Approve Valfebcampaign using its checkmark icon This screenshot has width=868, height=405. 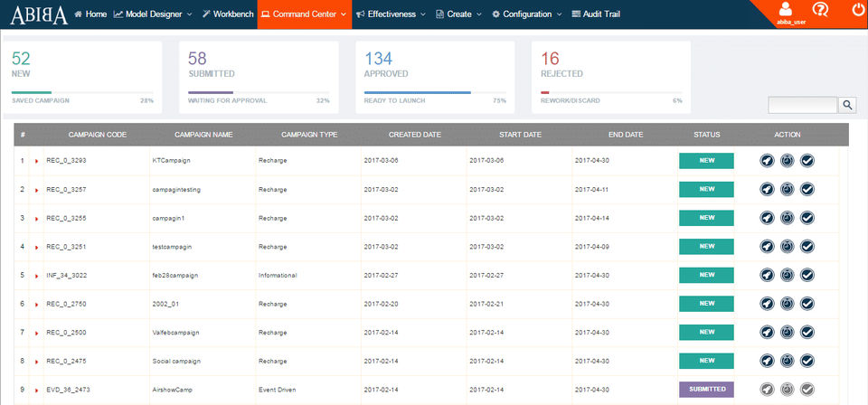[x=807, y=332]
